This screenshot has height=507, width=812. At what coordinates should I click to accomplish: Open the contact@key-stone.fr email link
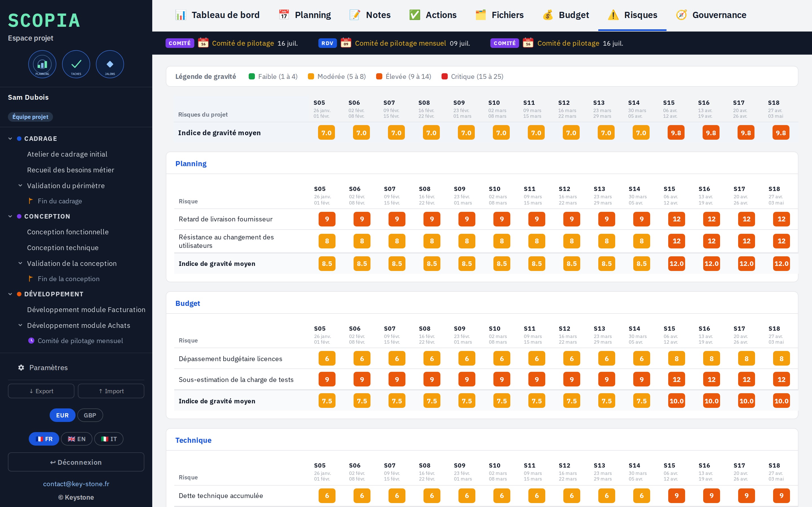click(x=76, y=484)
